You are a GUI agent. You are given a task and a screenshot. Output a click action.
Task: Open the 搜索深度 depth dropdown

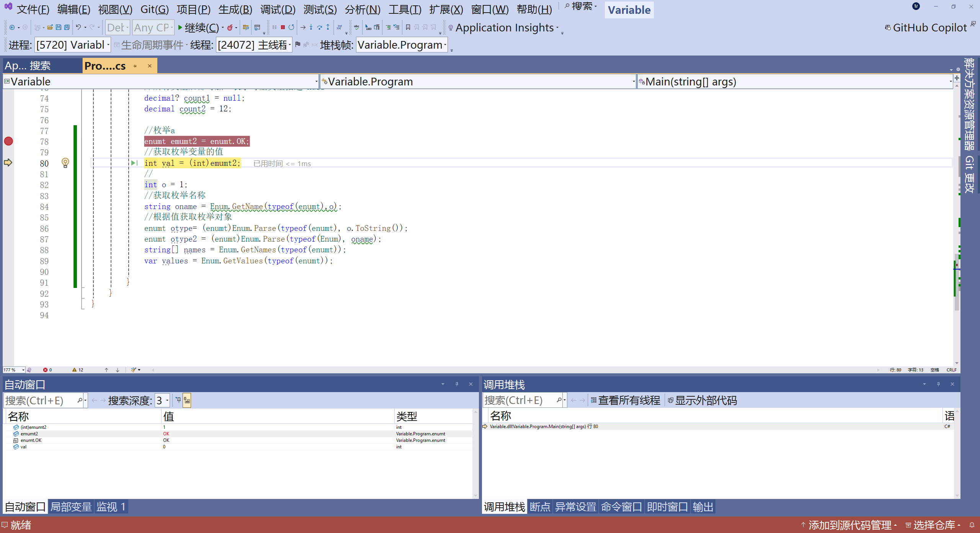coord(167,401)
